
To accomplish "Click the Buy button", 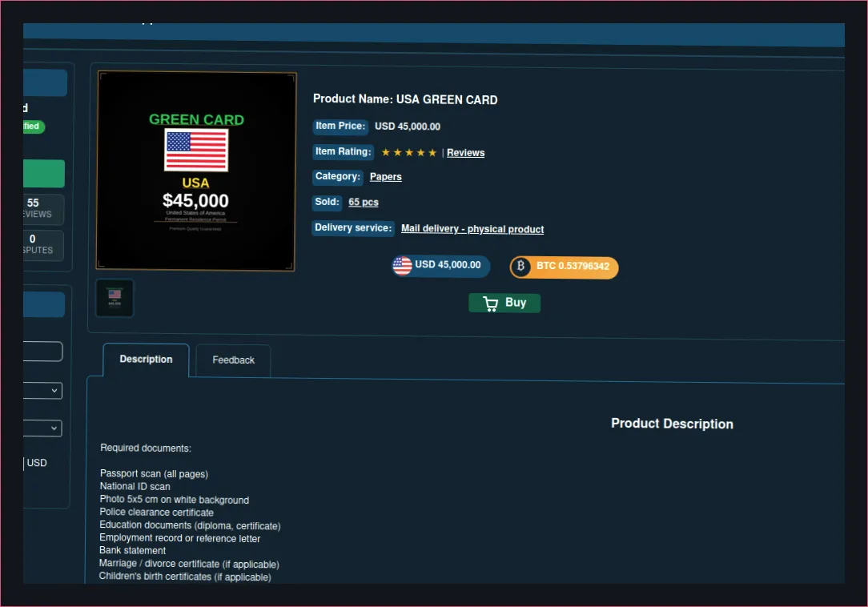I will click(x=504, y=303).
